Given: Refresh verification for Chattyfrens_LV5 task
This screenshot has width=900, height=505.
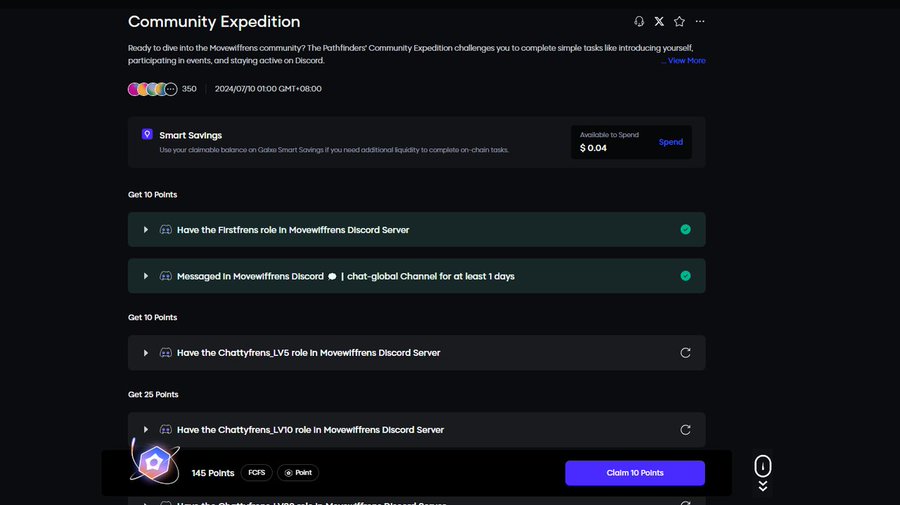Looking at the screenshot, I should (685, 353).
